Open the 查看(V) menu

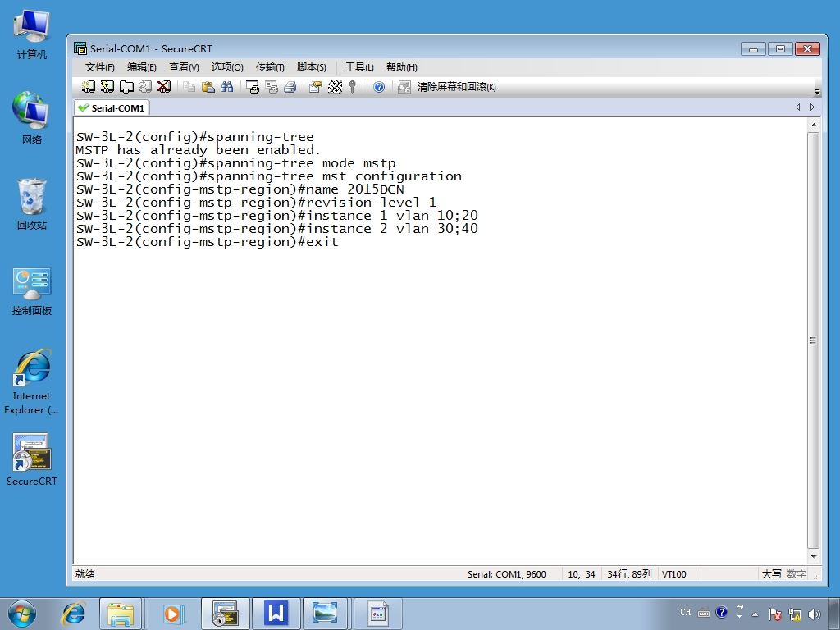184,67
